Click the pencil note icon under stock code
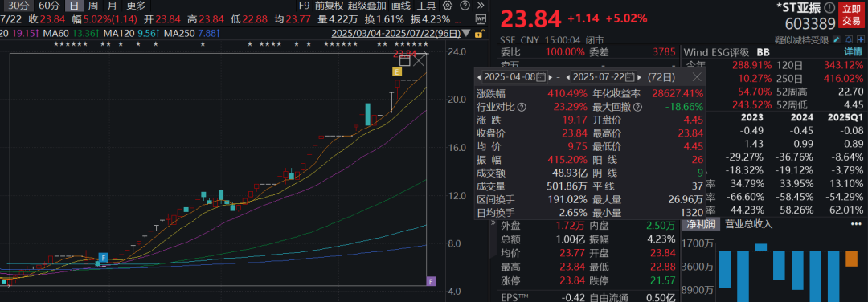This screenshot has width=868, height=302. (837, 39)
